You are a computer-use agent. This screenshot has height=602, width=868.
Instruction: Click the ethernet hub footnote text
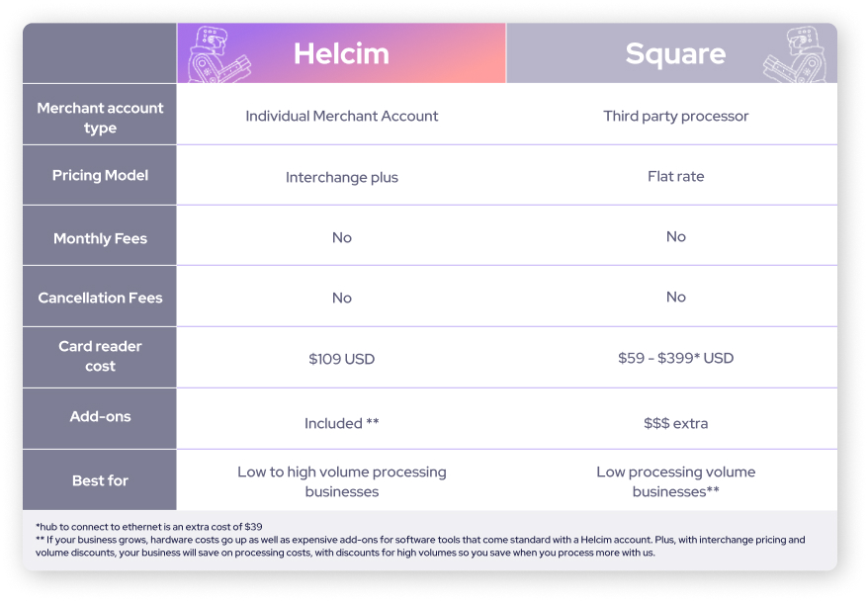click(149, 527)
